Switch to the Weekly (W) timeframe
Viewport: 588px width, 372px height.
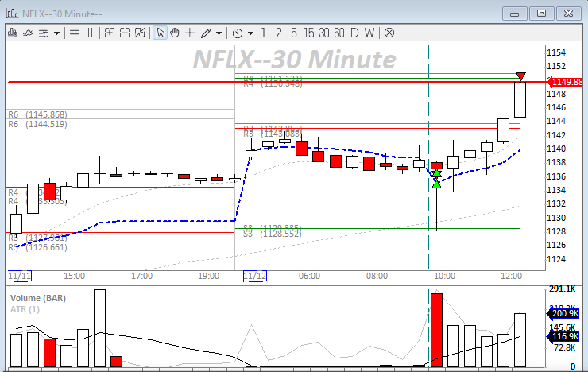pyautogui.click(x=369, y=33)
